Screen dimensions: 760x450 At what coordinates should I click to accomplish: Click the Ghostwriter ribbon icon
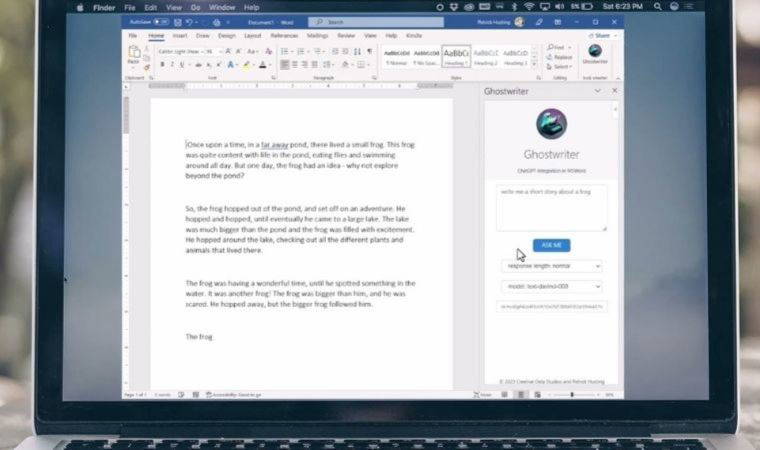pyautogui.click(x=595, y=54)
